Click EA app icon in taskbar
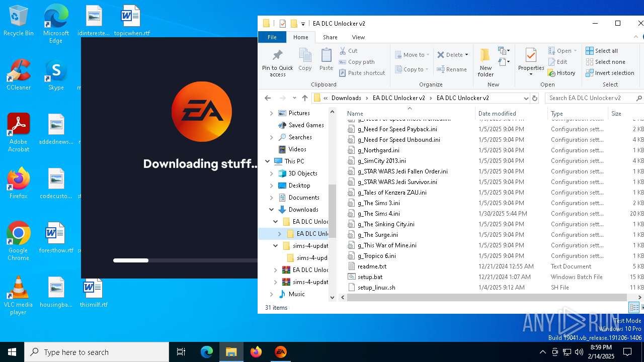Image resolution: width=644 pixels, height=362 pixels. (281, 352)
